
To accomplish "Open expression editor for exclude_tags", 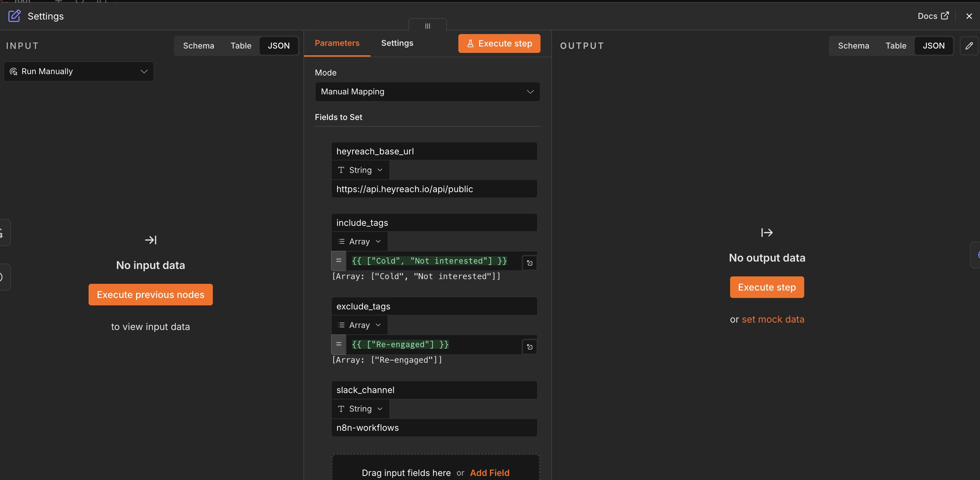I will pos(529,347).
